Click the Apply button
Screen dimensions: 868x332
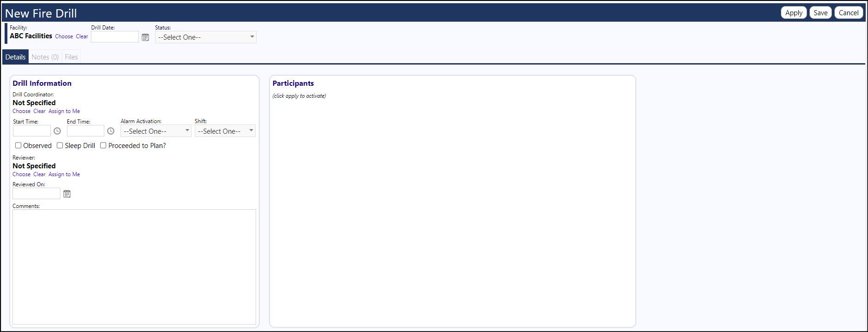coord(794,13)
